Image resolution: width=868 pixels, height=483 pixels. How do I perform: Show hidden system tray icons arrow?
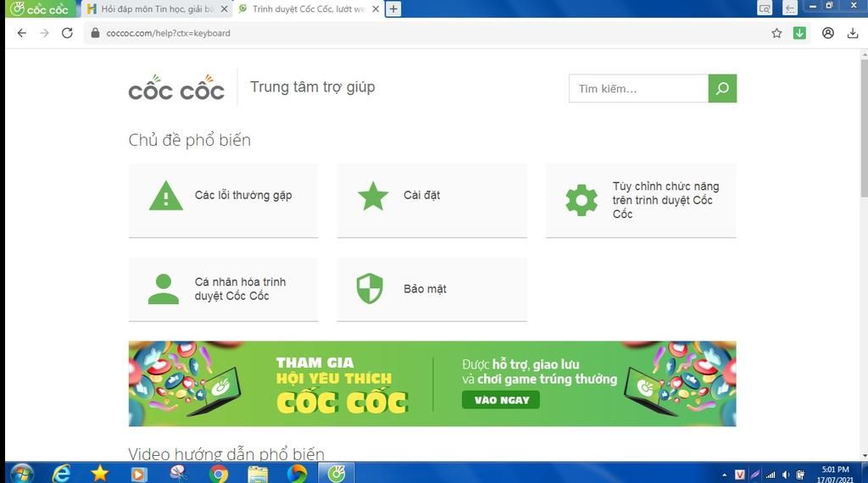[724, 475]
